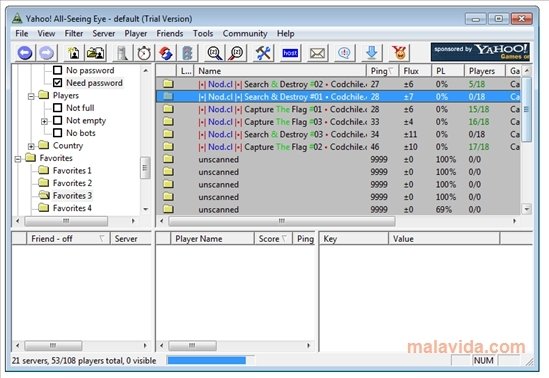The image size is (549, 378).
Task: Click the friends panel horizontal scrollbar thumb
Action: [x=53, y=345]
